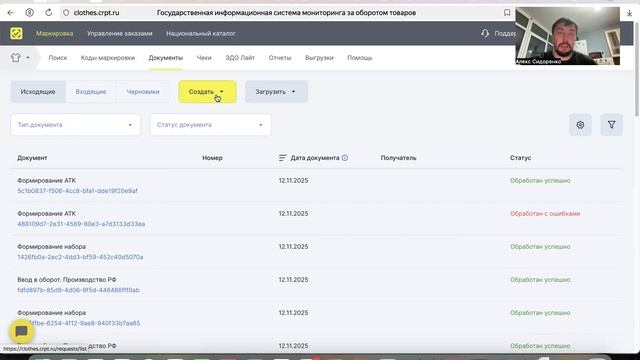Click the red Обработан с ошибками status
The height and width of the screenshot is (360, 640).
point(545,213)
